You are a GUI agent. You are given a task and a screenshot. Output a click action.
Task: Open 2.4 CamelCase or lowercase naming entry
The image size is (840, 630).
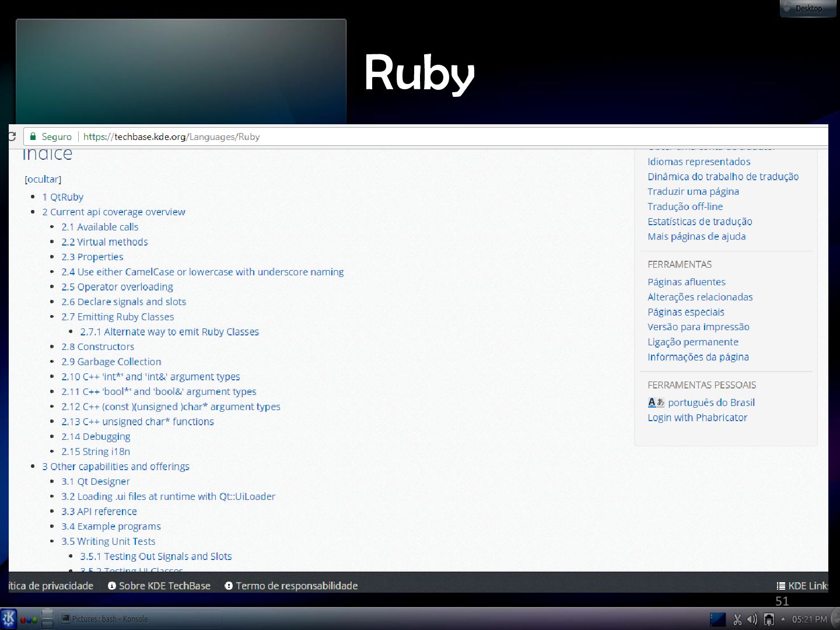[x=202, y=272]
